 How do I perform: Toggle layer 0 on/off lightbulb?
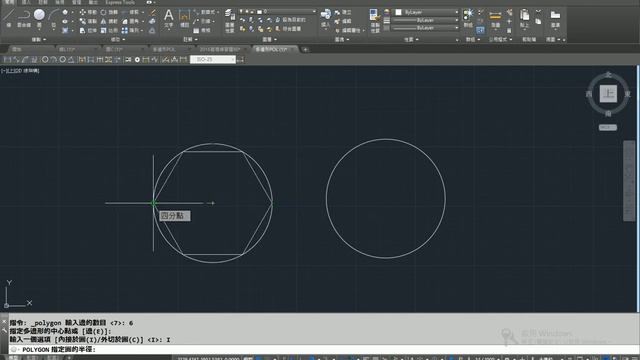click(x=241, y=12)
